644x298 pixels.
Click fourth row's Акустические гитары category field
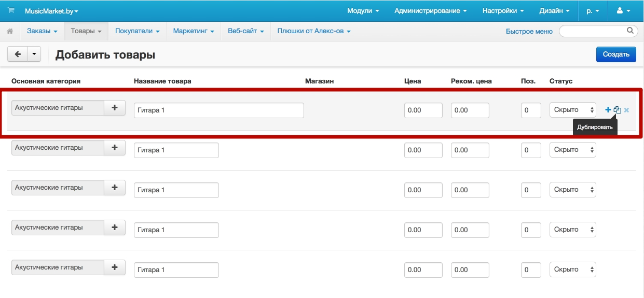pos(58,228)
